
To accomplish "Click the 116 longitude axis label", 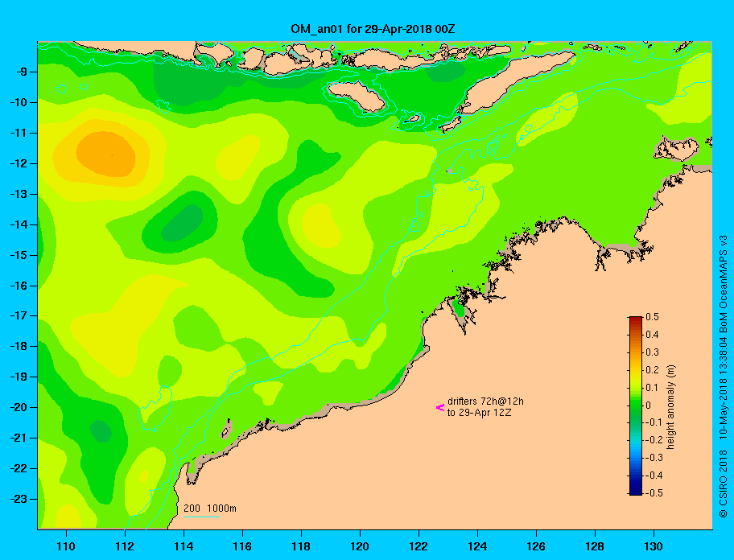I will [242, 546].
